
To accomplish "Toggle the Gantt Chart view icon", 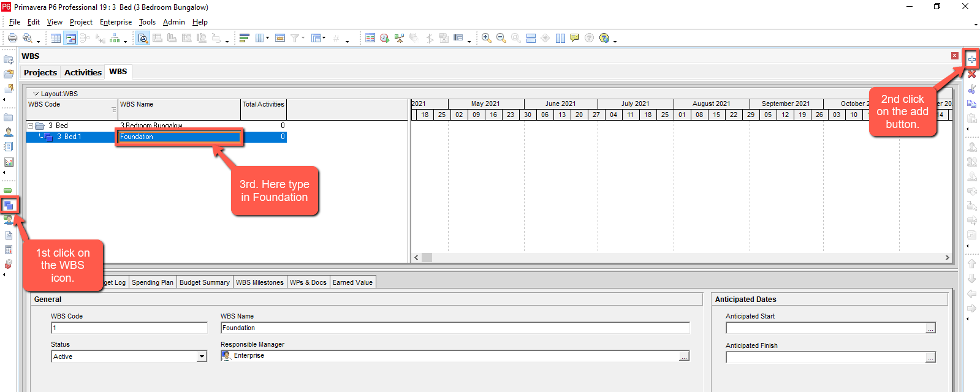I will click(71, 38).
